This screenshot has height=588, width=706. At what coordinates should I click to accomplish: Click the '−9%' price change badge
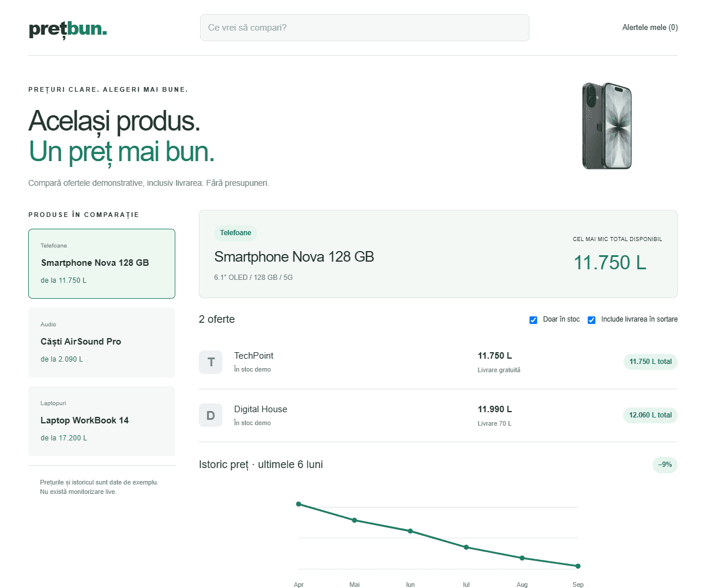[x=665, y=465]
